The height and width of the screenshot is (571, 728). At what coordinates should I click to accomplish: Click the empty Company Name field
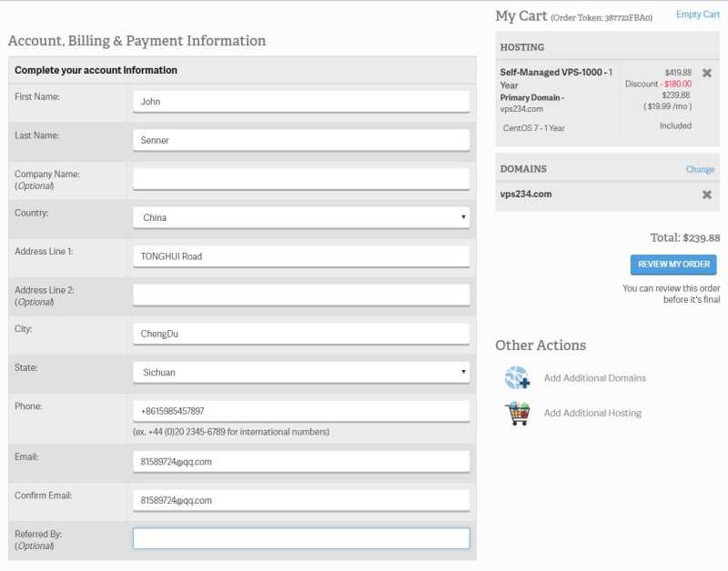click(301, 178)
